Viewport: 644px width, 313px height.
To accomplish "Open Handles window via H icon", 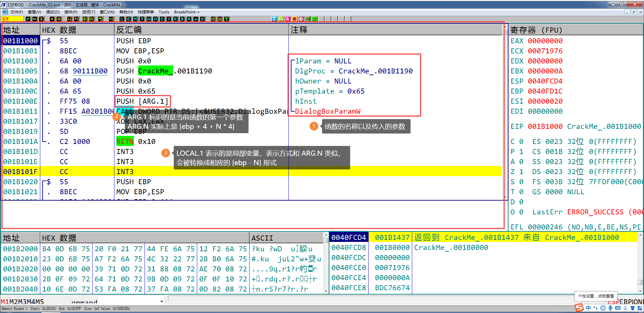I will click(155, 19).
